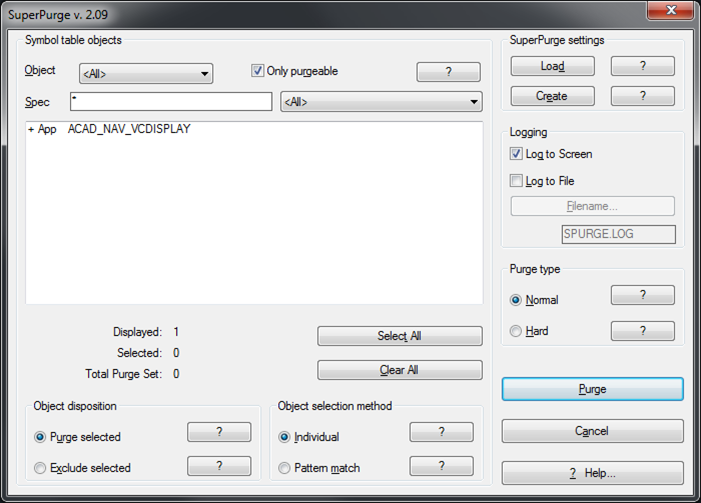Click the Purge button

coord(592,389)
